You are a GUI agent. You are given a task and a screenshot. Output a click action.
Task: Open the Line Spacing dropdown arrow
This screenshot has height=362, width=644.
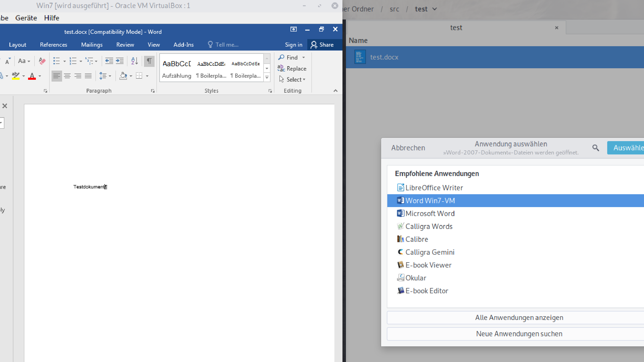point(110,76)
